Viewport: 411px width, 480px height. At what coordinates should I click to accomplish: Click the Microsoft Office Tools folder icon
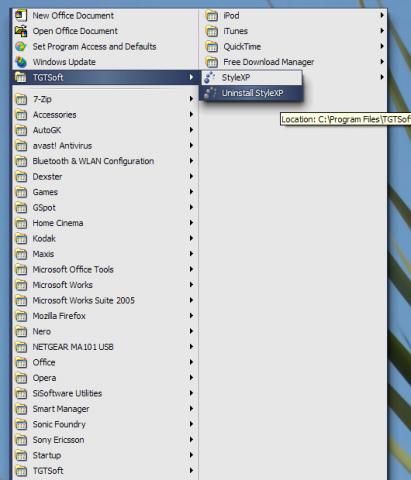click(21, 269)
